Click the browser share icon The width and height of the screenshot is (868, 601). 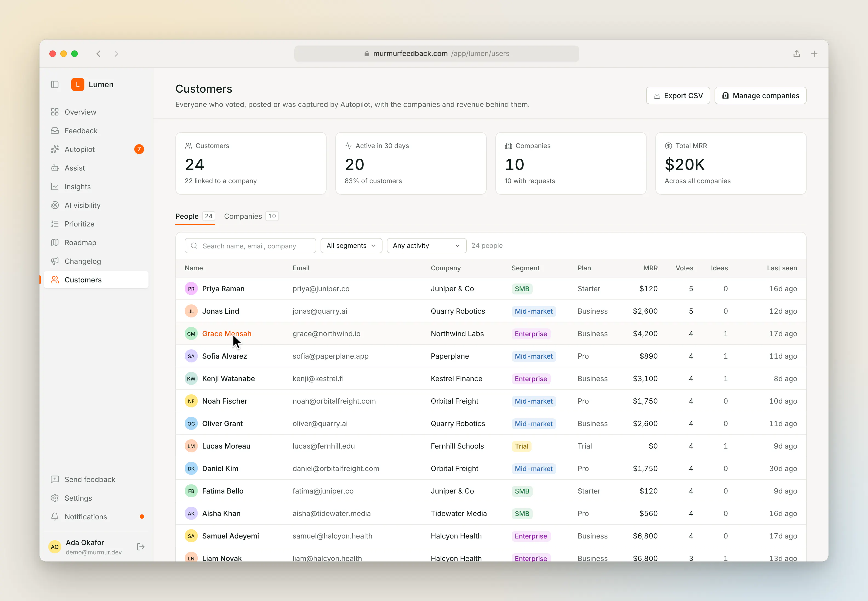(796, 54)
